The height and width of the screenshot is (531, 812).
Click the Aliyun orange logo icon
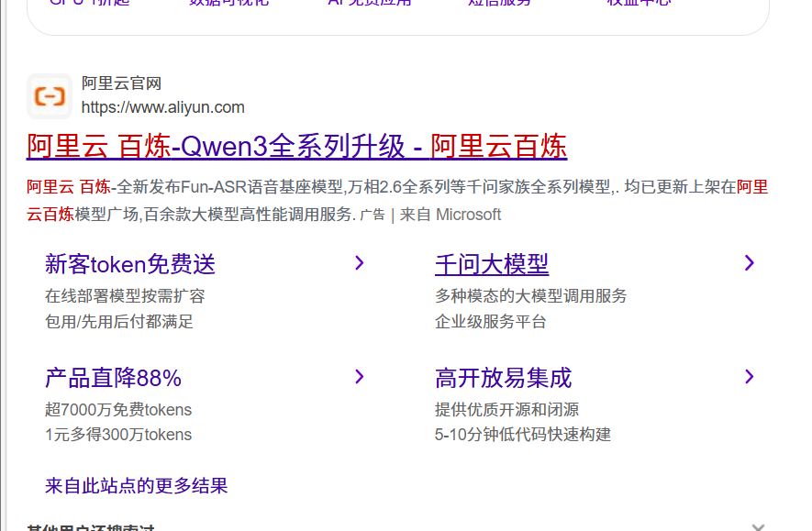pyautogui.click(x=50, y=96)
